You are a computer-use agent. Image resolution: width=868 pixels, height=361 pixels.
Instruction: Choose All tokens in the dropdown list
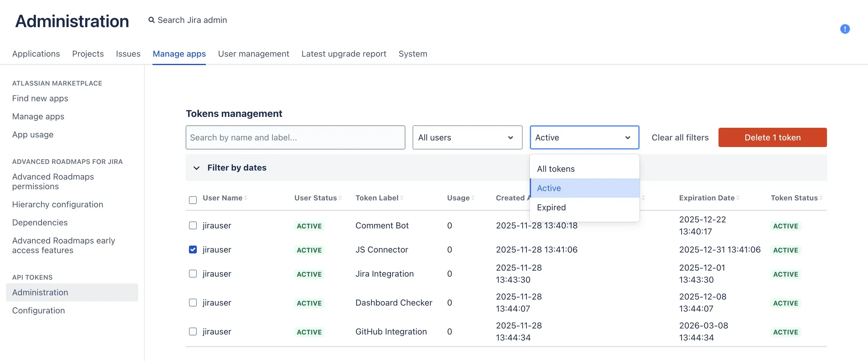pos(585,169)
